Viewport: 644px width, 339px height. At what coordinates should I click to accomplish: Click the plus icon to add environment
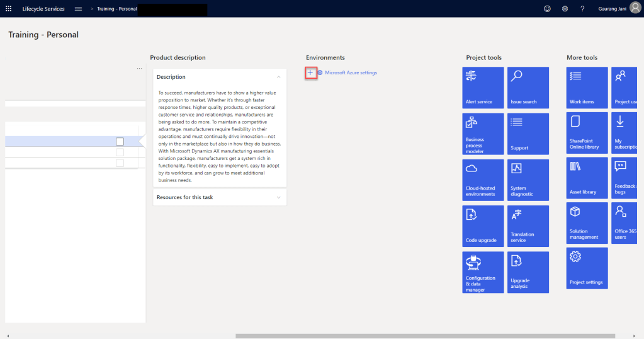[310, 73]
